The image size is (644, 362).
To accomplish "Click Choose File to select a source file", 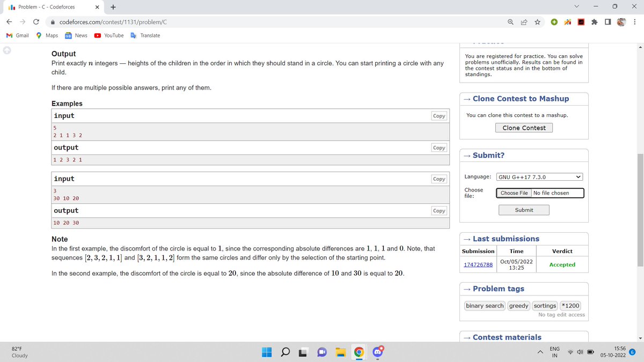I will pyautogui.click(x=514, y=193).
